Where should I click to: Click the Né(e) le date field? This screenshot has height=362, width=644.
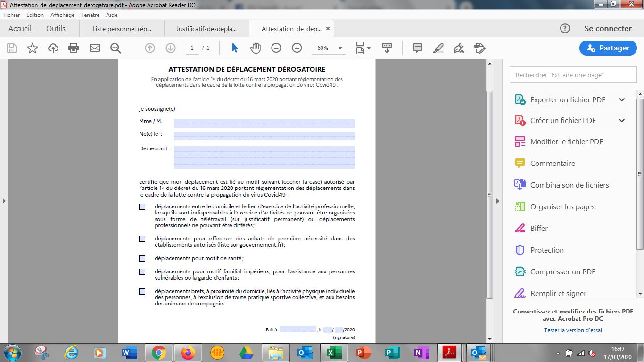(264, 136)
